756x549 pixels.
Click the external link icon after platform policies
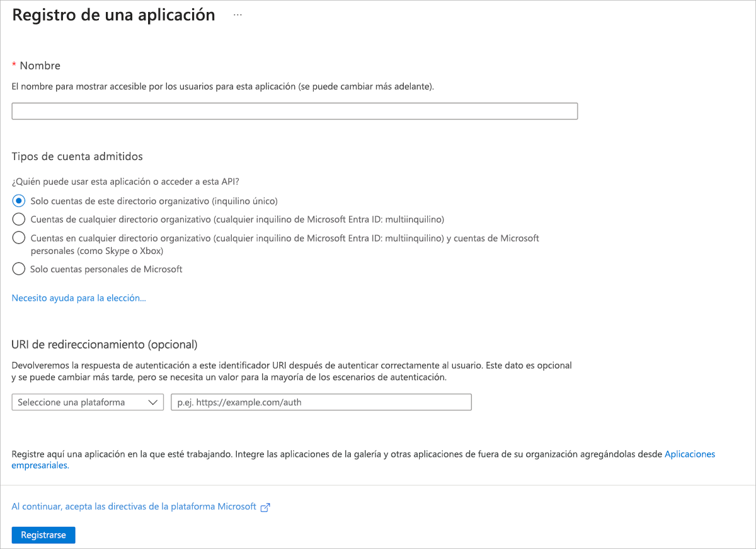pos(265,507)
